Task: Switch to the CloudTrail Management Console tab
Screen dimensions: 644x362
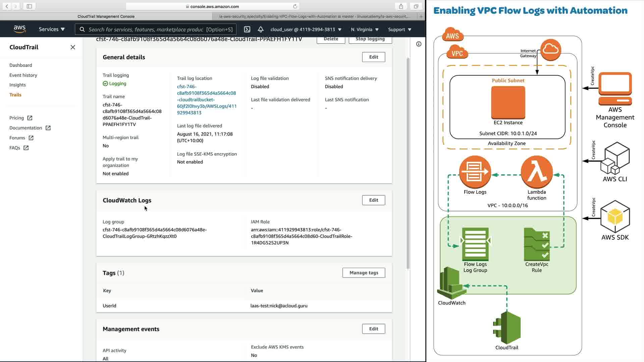Action: [106, 16]
